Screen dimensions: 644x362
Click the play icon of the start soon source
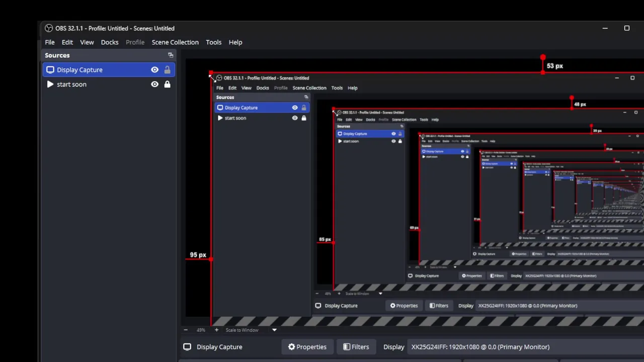tap(50, 84)
